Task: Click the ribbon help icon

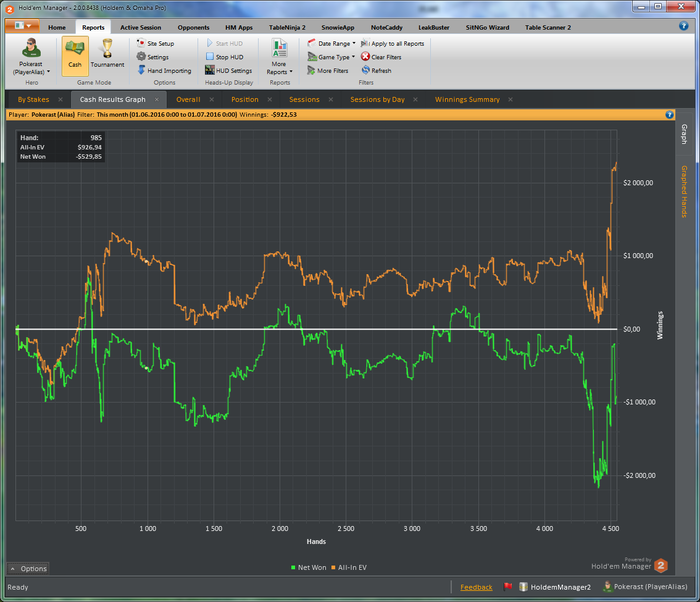Action: click(x=683, y=26)
